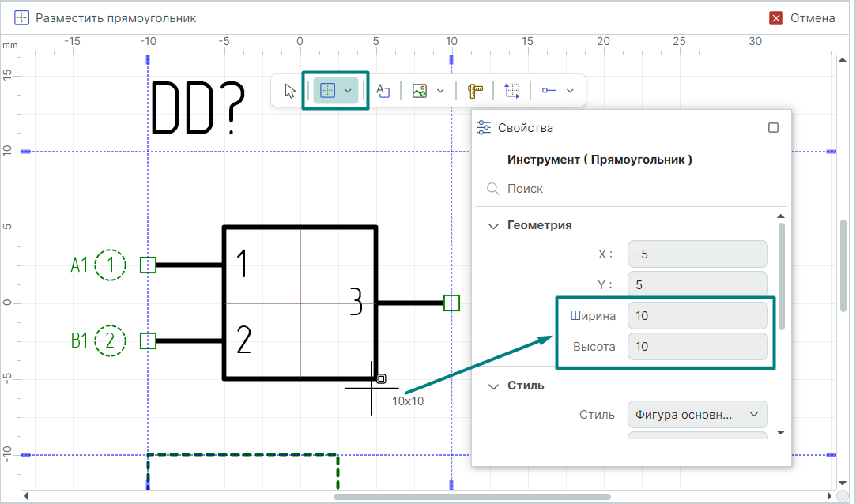Click the Свойства panel sliders icon

click(x=485, y=128)
